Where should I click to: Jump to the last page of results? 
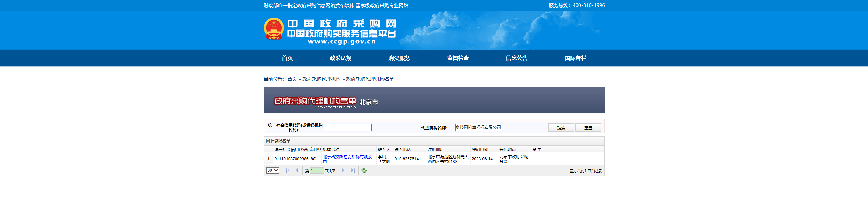(353, 170)
